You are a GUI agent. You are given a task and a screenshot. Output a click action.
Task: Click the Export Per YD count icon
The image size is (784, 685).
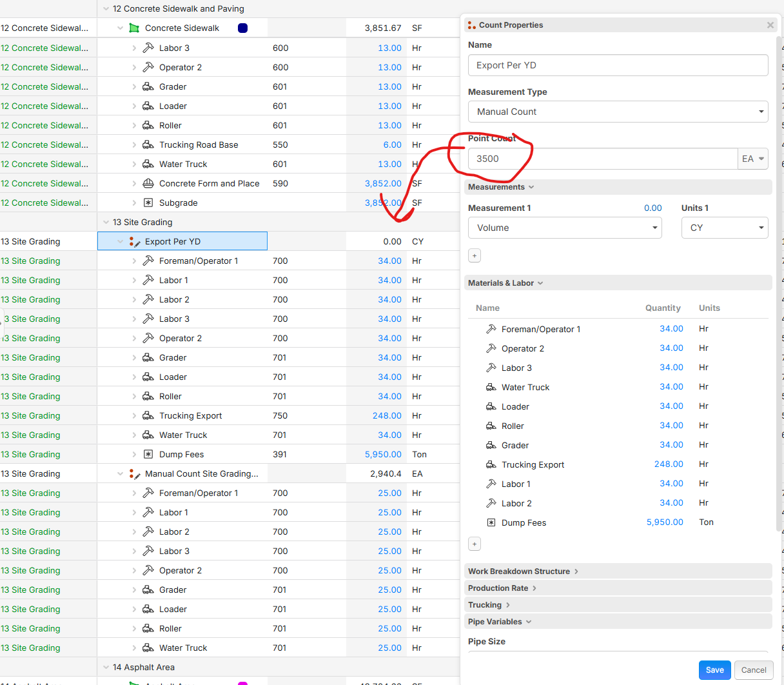(134, 242)
